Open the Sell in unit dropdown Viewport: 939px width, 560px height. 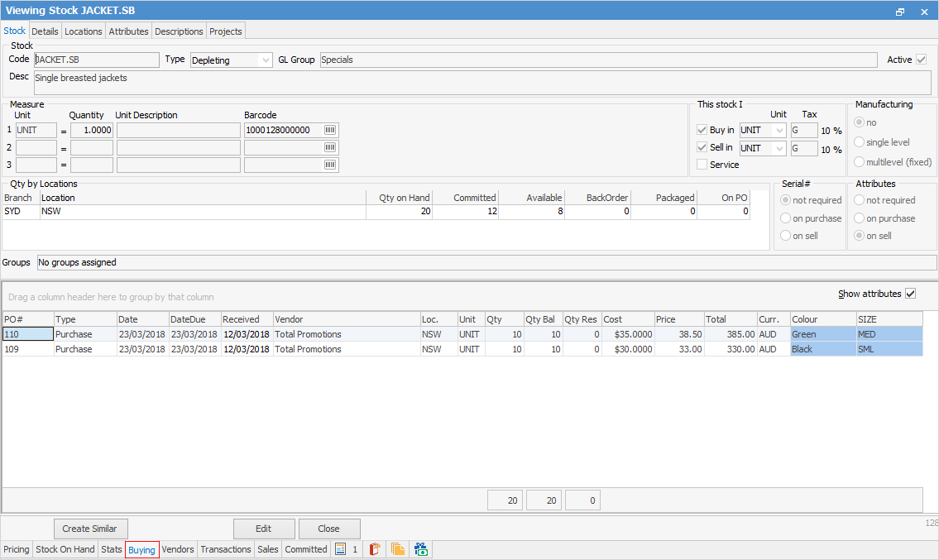tap(779, 149)
